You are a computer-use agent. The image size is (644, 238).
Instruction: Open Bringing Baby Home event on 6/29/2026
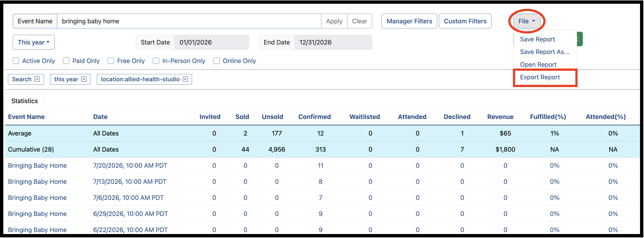(37, 214)
